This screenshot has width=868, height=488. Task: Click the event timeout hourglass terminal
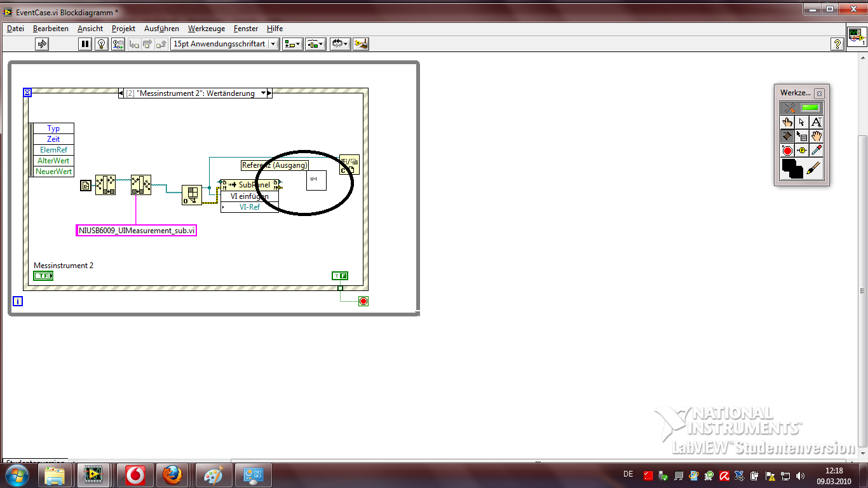pyautogui.click(x=27, y=93)
